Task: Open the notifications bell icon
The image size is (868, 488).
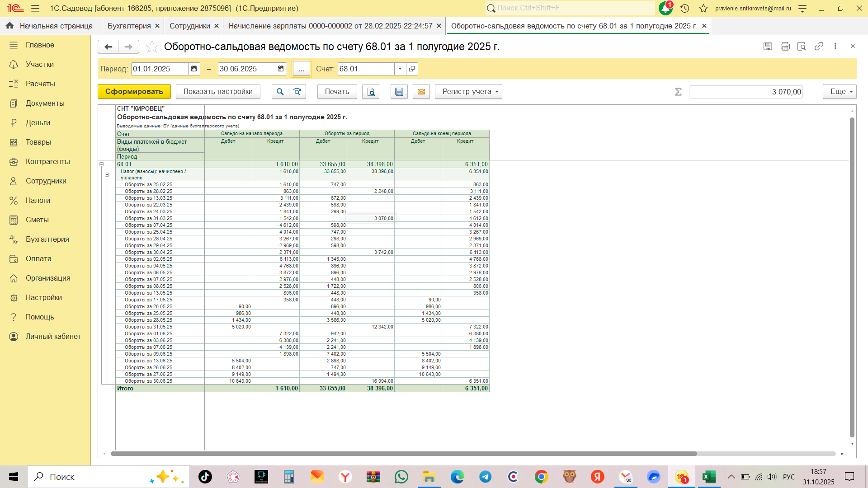Action: [665, 8]
